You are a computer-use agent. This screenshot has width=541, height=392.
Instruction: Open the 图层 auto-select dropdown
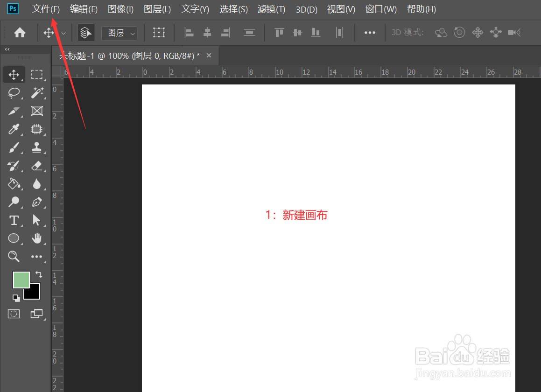coord(119,33)
